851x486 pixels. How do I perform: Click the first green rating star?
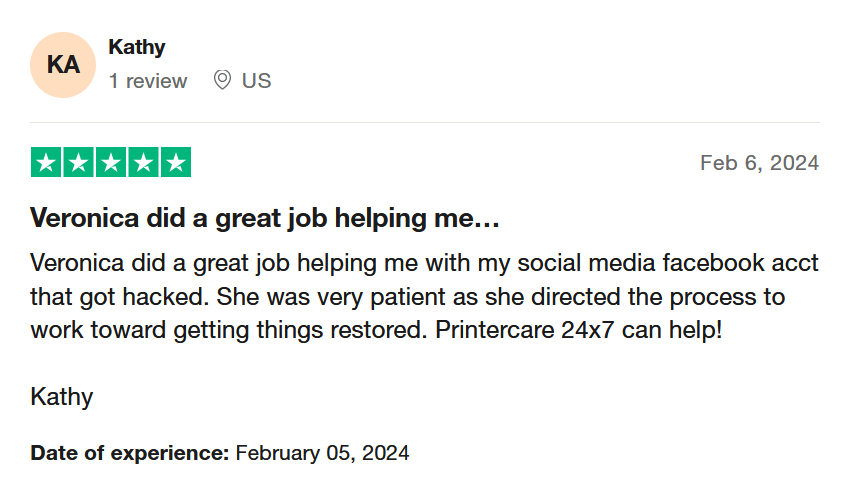[x=46, y=162]
